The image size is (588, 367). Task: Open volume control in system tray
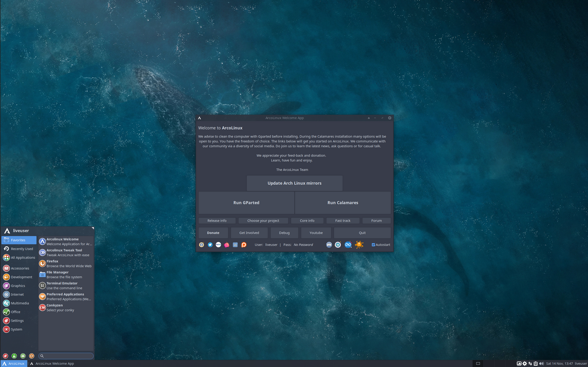tap(541, 364)
